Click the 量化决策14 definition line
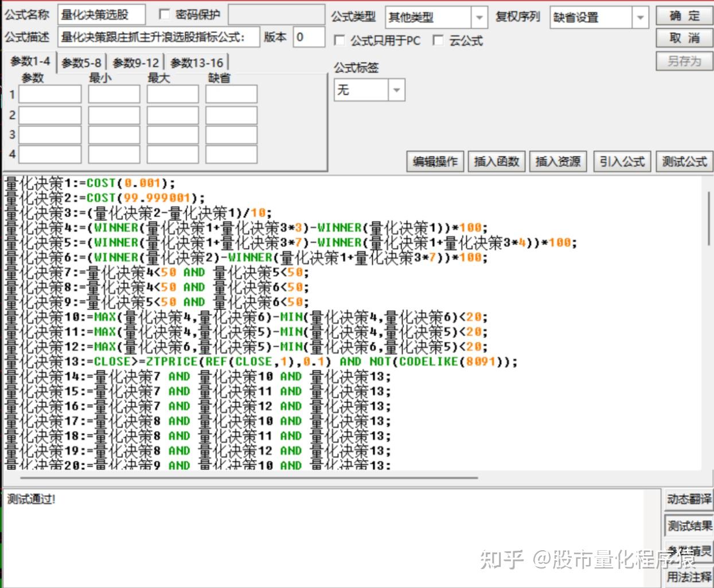This screenshot has width=714, height=588. (198, 377)
